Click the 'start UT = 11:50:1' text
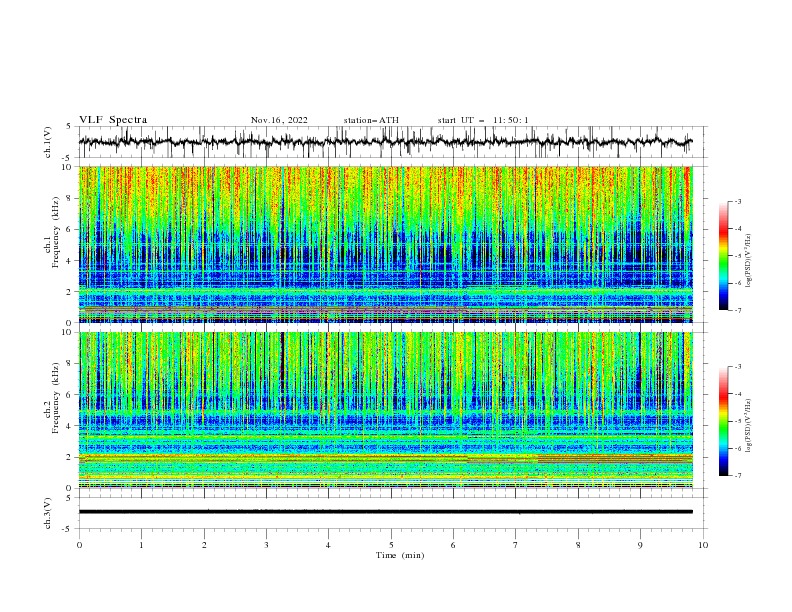792x612 pixels. point(483,120)
